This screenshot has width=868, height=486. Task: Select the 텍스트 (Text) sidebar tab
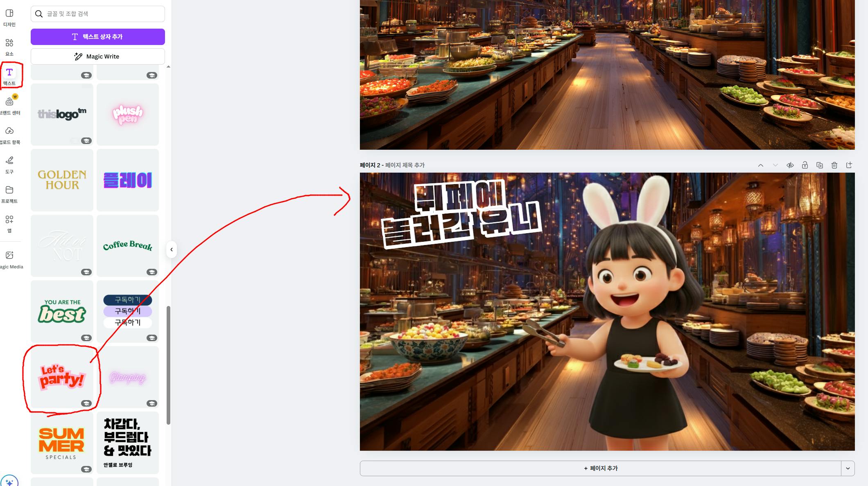[9, 77]
